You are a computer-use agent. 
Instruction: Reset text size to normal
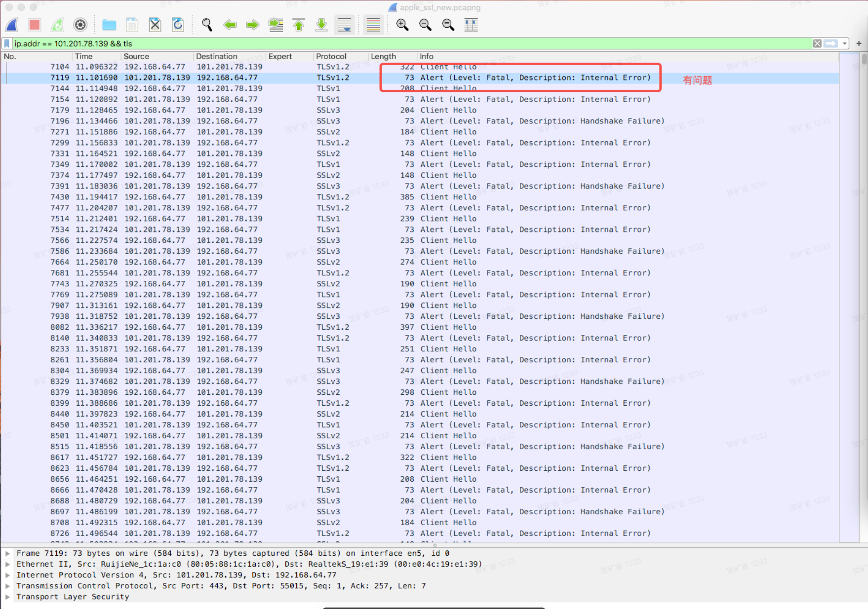(x=448, y=25)
